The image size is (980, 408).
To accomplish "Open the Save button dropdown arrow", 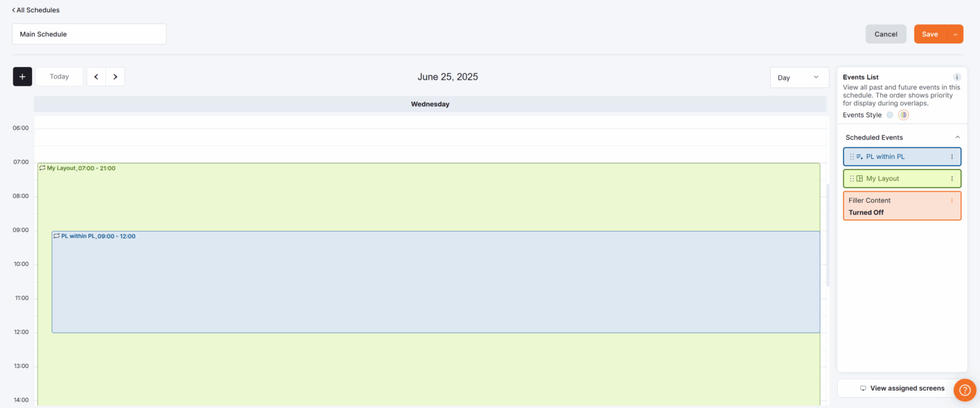I will coord(954,34).
